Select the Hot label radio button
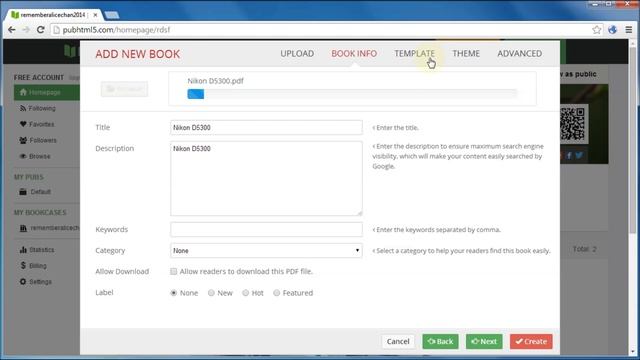640x360 pixels. 245,293
